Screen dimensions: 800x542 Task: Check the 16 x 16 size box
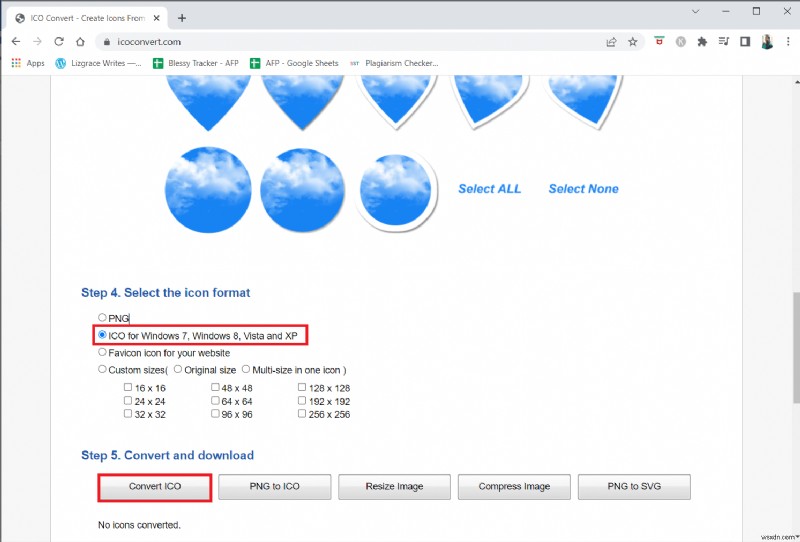pos(128,387)
